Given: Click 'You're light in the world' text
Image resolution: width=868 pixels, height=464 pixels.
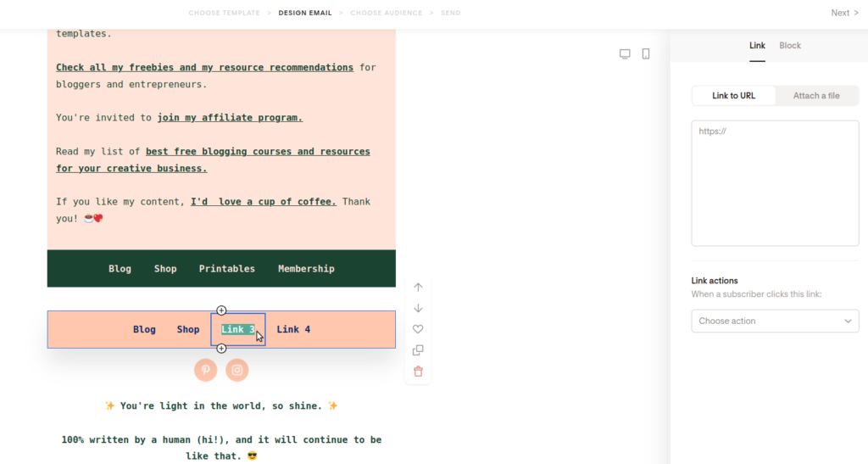Looking at the screenshot, I should tap(221, 405).
